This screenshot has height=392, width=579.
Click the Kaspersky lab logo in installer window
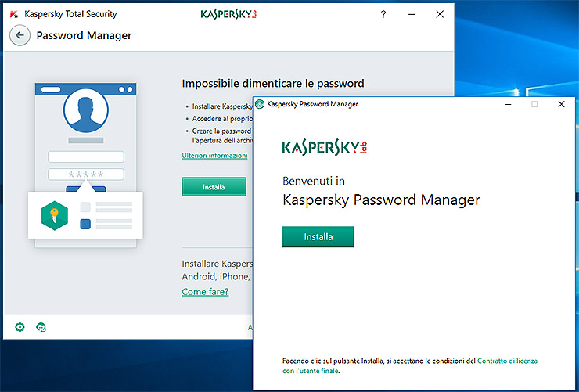tap(324, 147)
